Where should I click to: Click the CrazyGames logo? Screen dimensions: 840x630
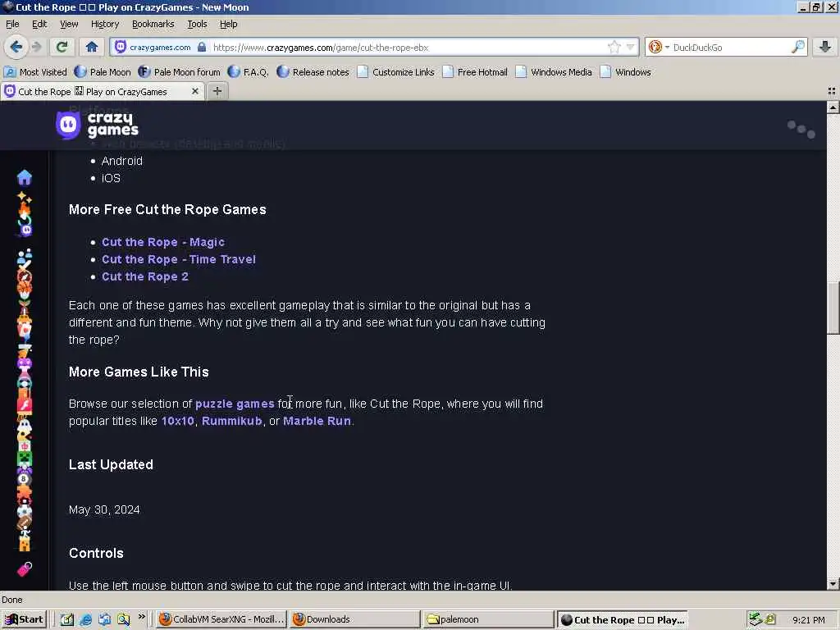(x=97, y=125)
